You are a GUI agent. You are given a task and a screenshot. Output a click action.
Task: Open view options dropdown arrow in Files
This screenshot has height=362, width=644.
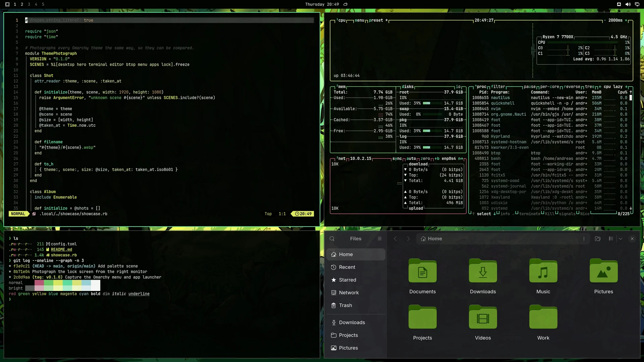pos(621,239)
